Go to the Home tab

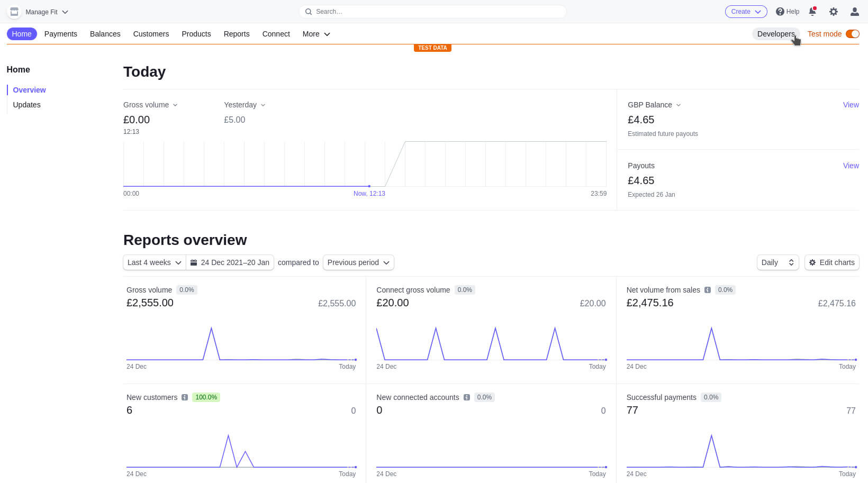click(22, 34)
